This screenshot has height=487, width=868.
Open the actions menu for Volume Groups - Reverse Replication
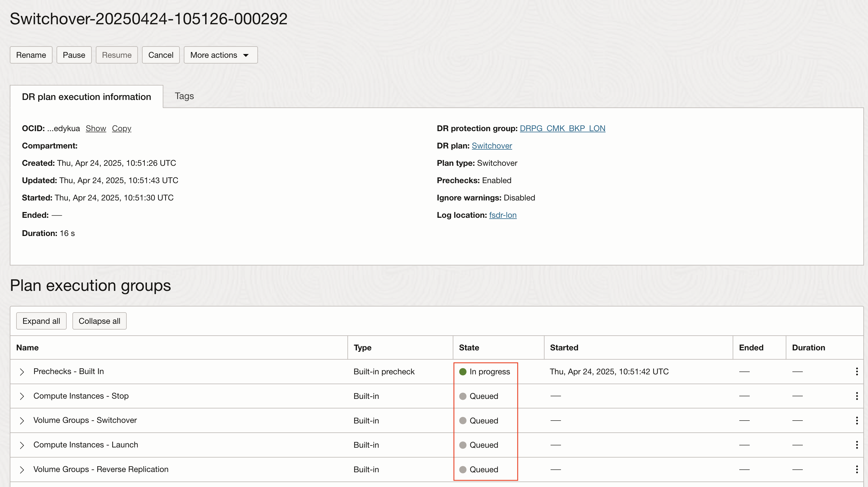pyautogui.click(x=857, y=469)
